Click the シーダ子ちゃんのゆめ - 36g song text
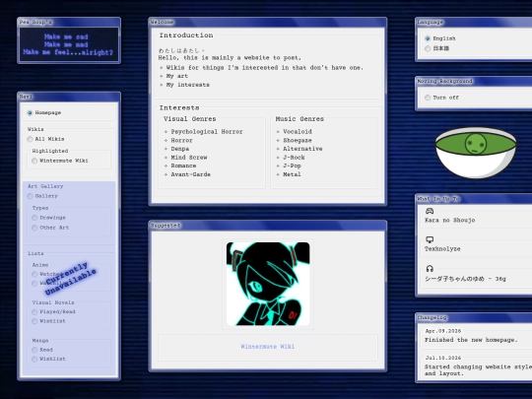 point(465,279)
